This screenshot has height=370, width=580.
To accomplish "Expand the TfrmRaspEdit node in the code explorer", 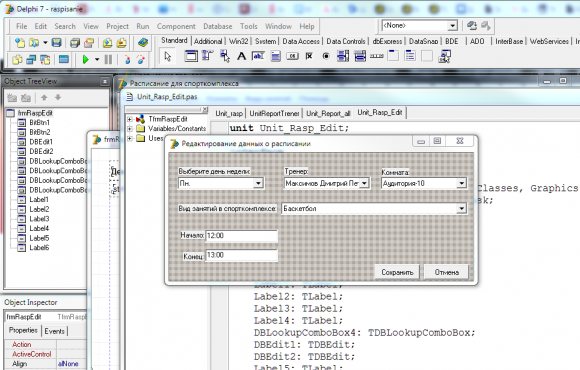I will pyautogui.click(x=130, y=119).
